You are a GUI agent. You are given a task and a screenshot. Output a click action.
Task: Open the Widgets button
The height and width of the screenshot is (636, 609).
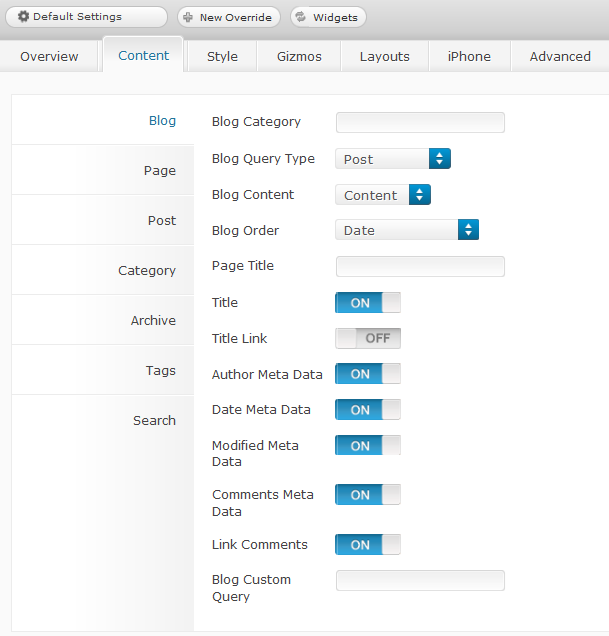pyautogui.click(x=328, y=17)
